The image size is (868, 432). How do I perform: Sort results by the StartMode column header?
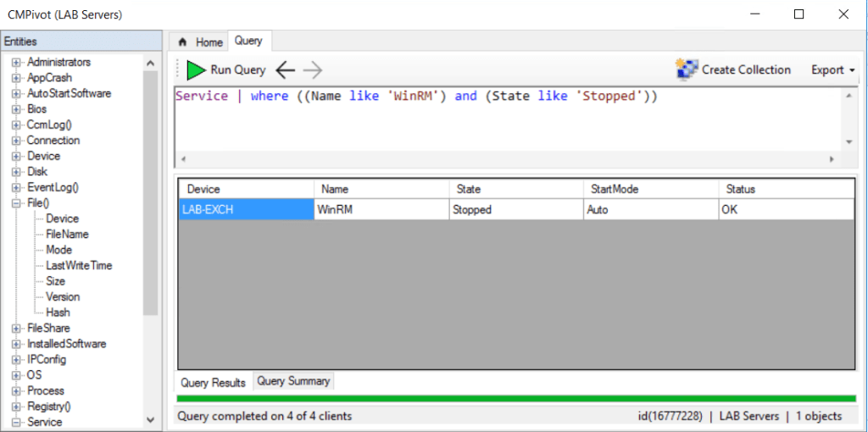615,189
